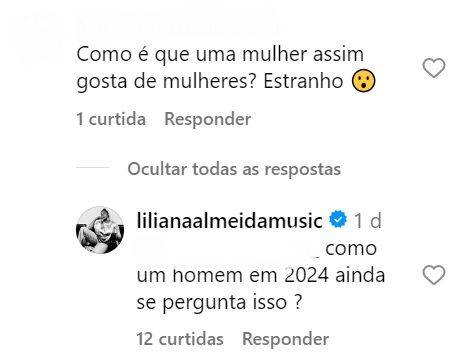Like the 'Como é que uma mulher' comment

click(x=434, y=68)
